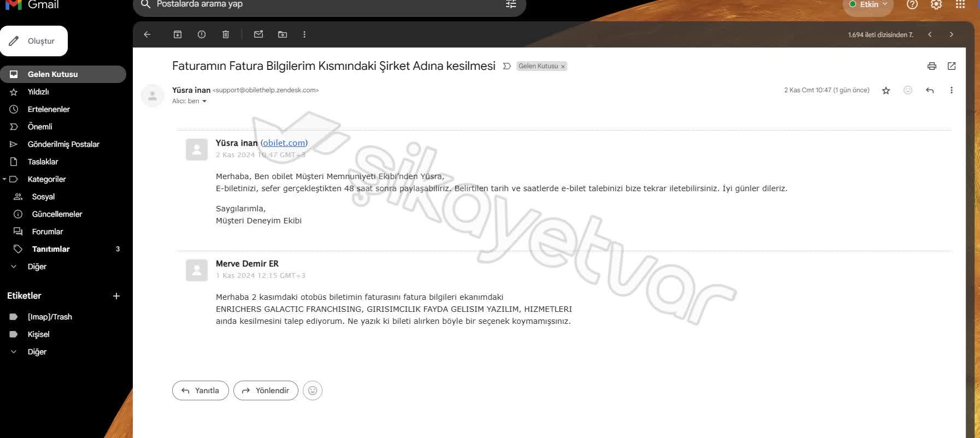Star the message from Yüsra inan
This screenshot has width=980, height=438.
[x=886, y=90]
